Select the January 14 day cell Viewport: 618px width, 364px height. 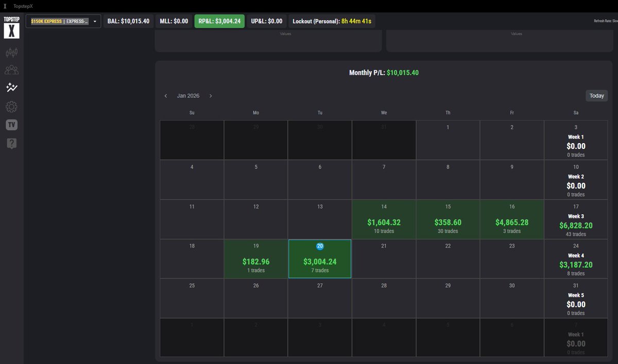pos(384,219)
